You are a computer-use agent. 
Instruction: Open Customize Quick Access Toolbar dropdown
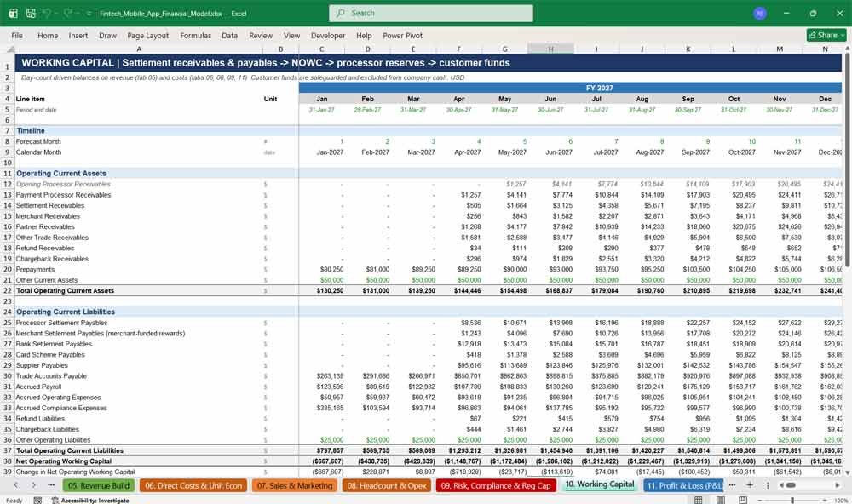(89, 14)
